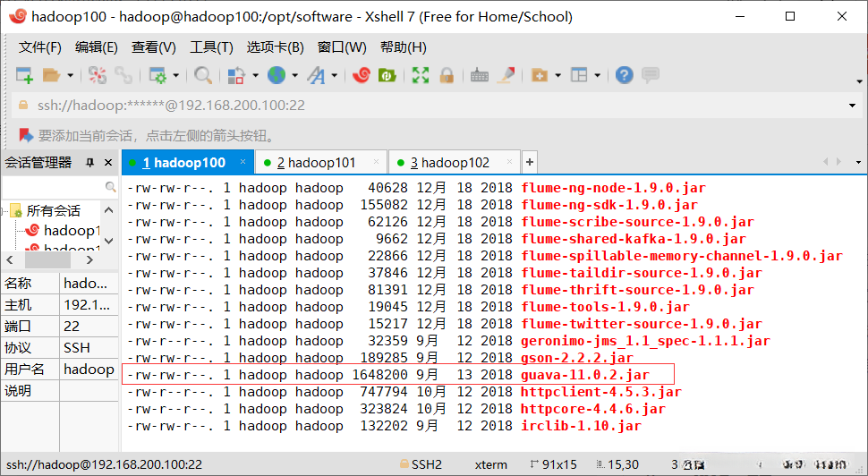Close the hadoop100 tab

pos(243,162)
